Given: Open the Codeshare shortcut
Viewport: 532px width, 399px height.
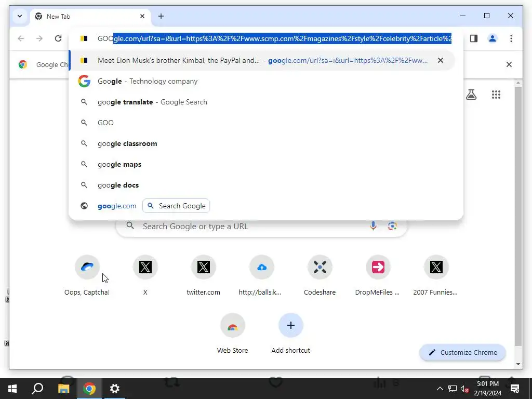Looking at the screenshot, I should click(320, 275).
